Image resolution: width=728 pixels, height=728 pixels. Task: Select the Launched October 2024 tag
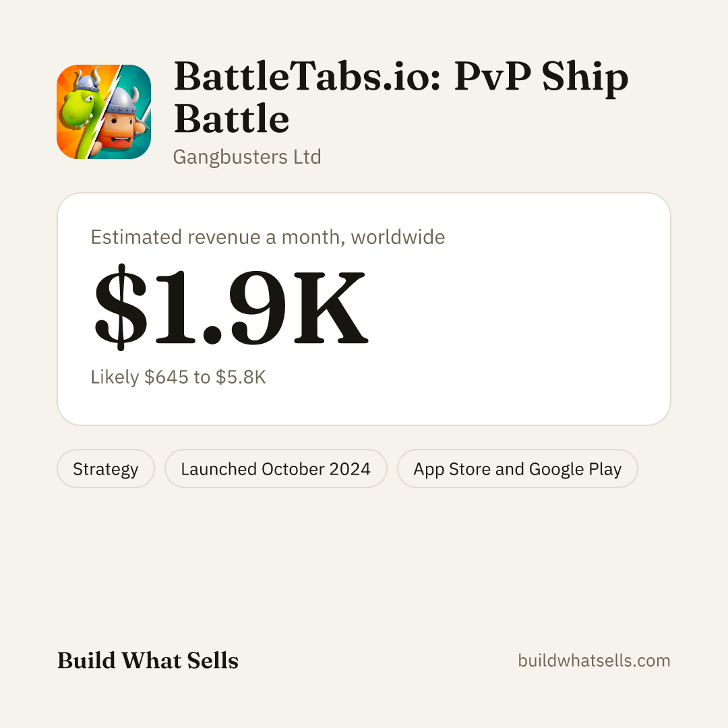[x=276, y=468]
